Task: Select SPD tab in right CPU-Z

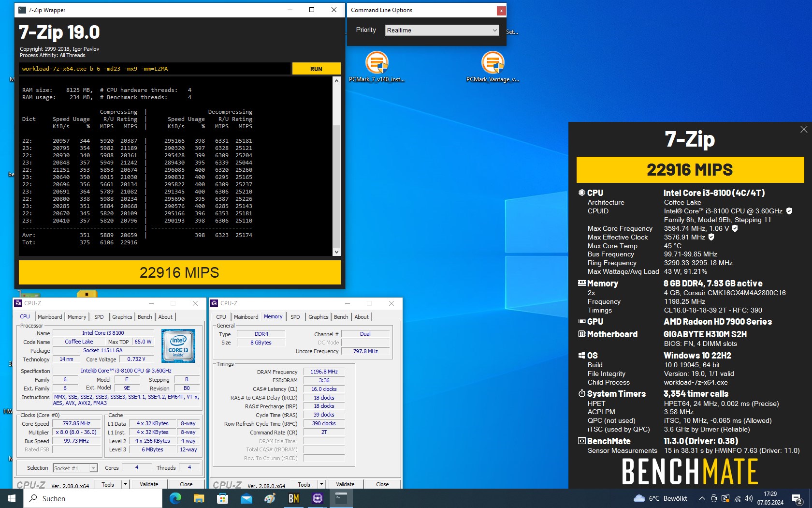Action: (295, 317)
